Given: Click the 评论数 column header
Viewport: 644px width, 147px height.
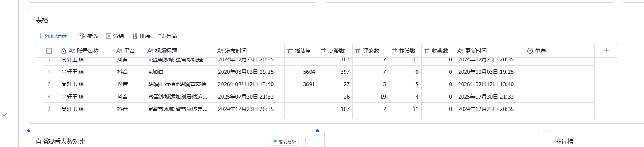Looking at the screenshot, I should 371,51.
